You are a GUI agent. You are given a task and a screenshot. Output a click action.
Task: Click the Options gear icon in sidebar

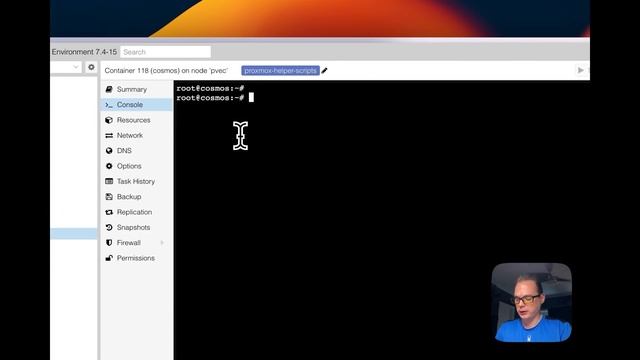tap(109, 166)
